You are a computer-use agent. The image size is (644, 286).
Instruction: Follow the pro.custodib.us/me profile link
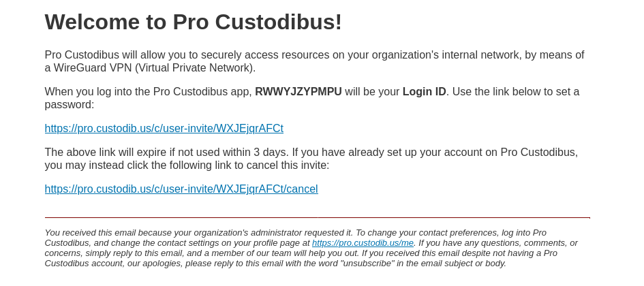point(363,243)
